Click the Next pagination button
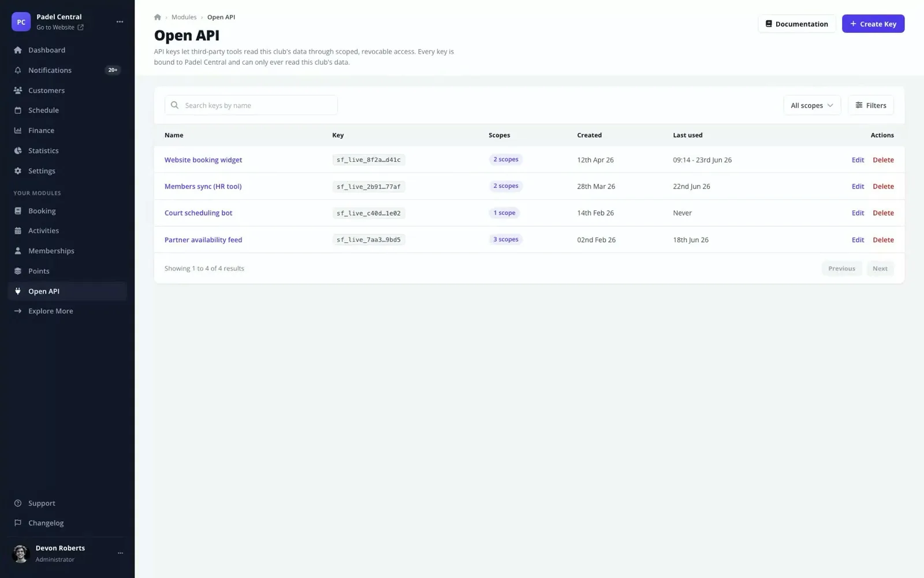The height and width of the screenshot is (578, 924). click(x=880, y=269)
